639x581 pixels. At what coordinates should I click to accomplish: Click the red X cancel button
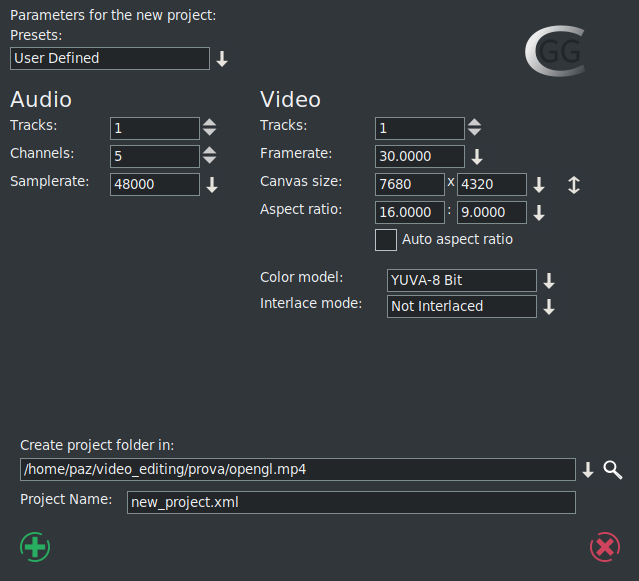[x=604, y=547]
